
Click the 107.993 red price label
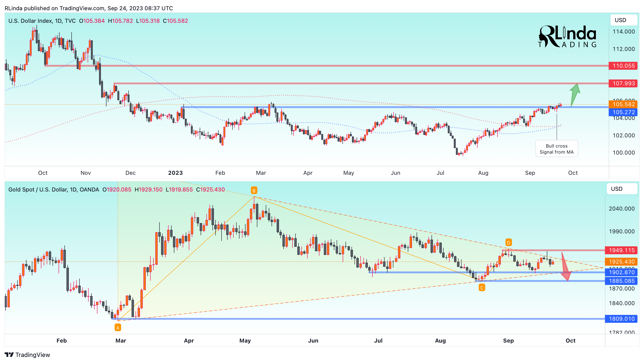click(623, 83)
